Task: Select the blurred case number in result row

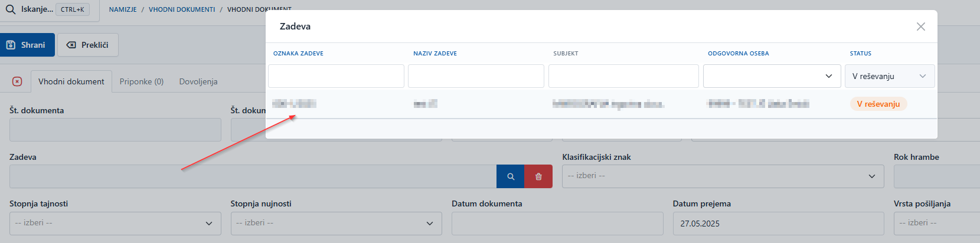Action: [x=294, y=104]
